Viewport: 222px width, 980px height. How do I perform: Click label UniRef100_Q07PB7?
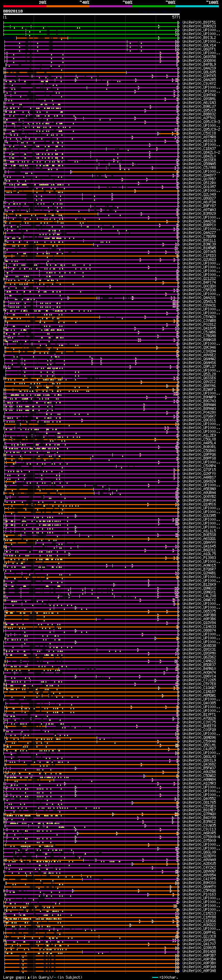tap(199, 179)
